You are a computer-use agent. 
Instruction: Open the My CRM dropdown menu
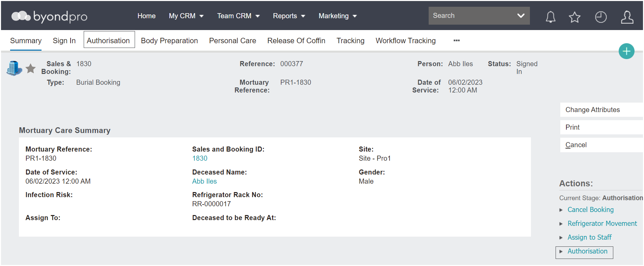point(186,16)
